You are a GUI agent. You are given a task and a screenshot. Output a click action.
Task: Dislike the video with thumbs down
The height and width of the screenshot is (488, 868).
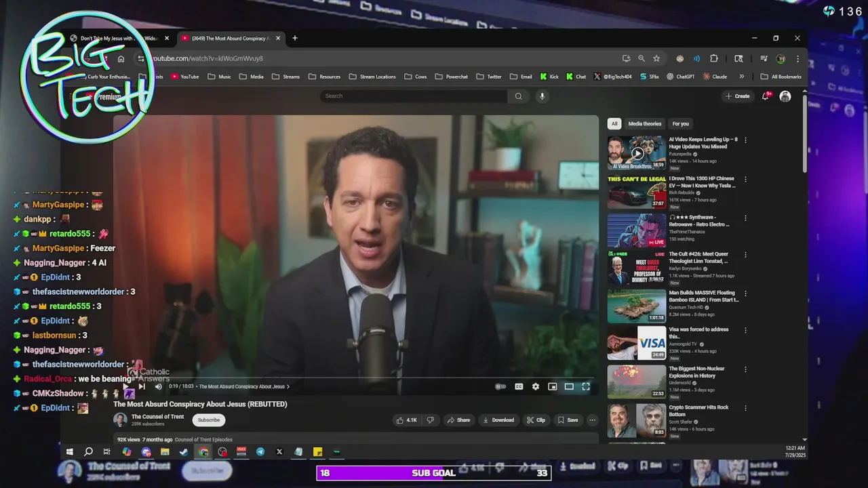(x=430, y=420)
